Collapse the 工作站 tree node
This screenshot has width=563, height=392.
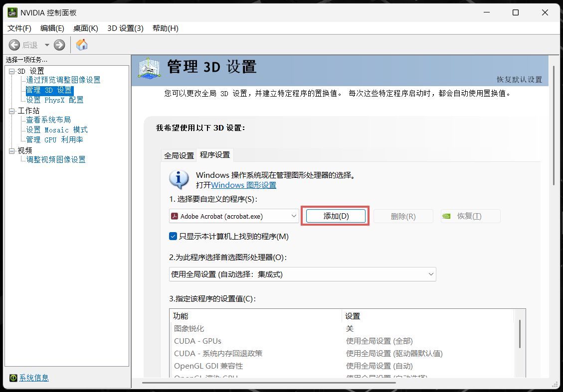[12, 111]
